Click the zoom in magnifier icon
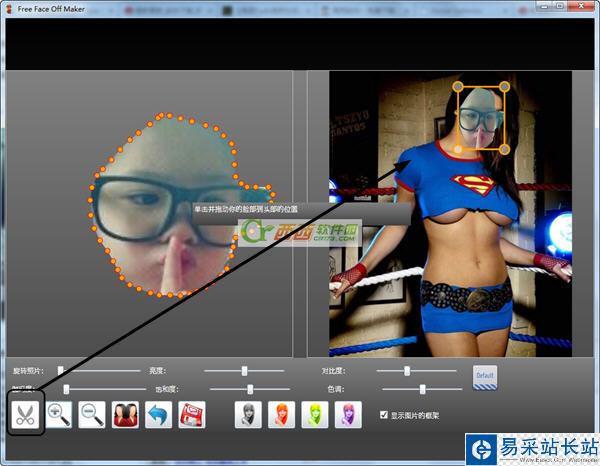Image resolution: width=600 pixels, height=466 pixels. click(x=59, y=415)
